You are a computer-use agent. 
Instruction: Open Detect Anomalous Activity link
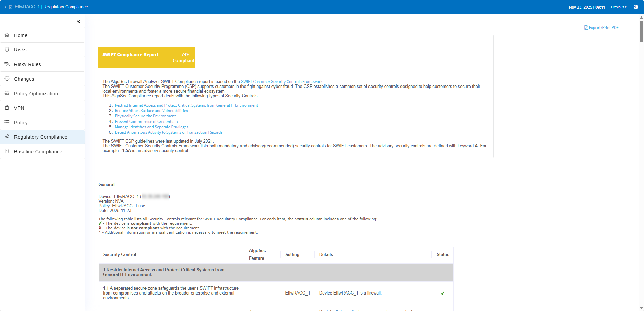(168, 132)
